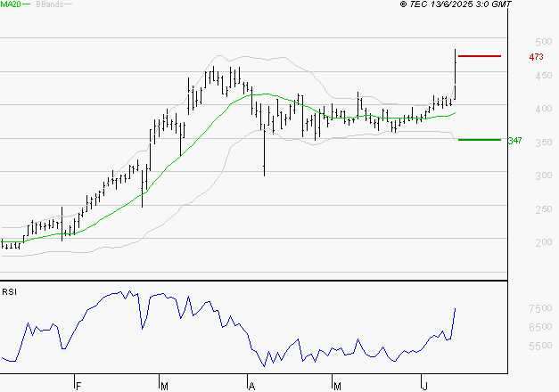Click the final RSI line peak at right
The image size is (559, 392).
coord(455,309)
